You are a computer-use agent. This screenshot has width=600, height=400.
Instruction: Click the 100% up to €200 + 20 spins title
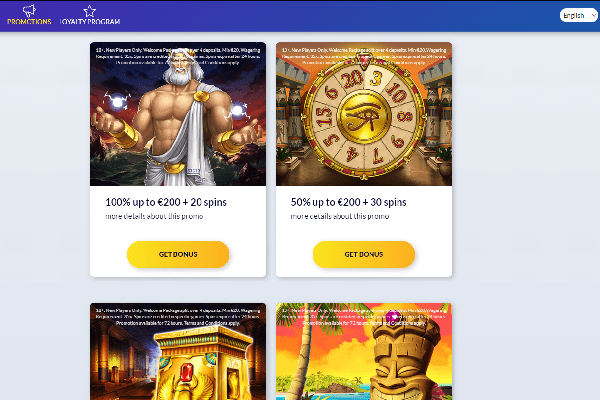point(166,202)
